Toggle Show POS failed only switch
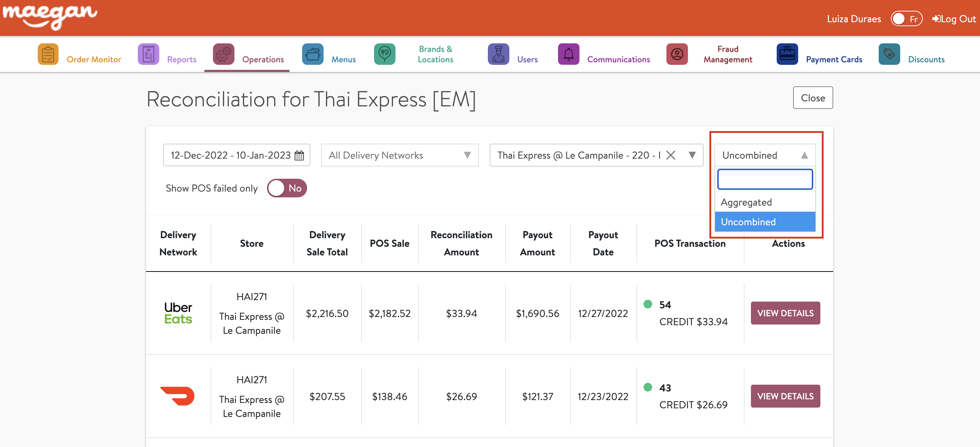Viewport: 980px width, 447px height. (x=287, y=188)
